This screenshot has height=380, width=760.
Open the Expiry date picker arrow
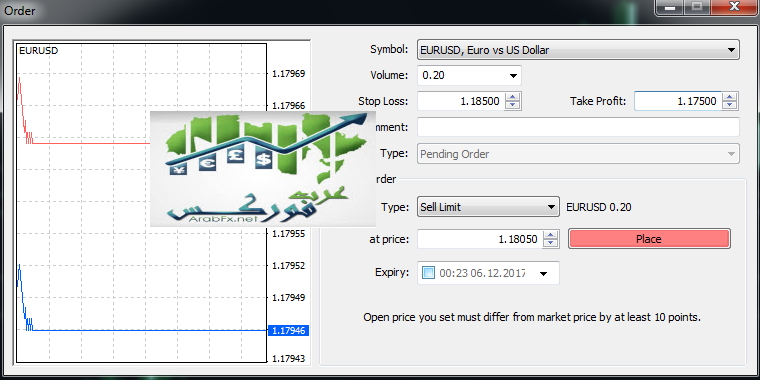click(543, 273)
